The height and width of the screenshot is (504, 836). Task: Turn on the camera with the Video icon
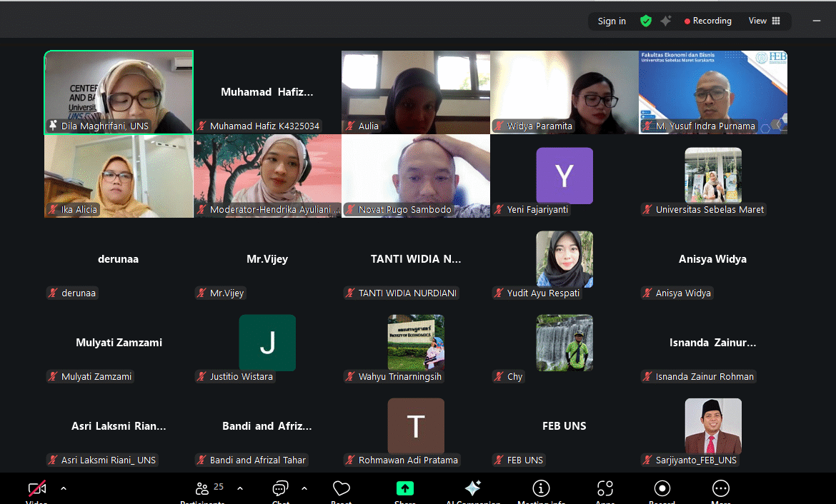(x=36, y=489)
